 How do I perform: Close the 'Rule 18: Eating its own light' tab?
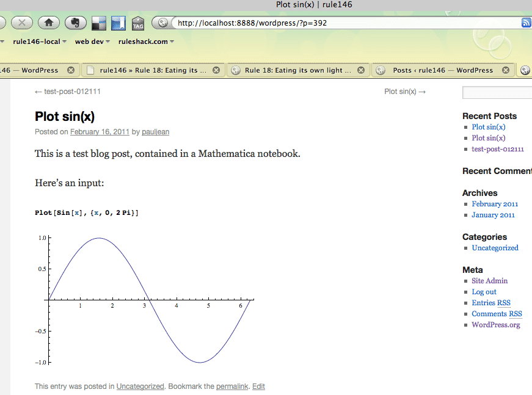click(361, 70)
